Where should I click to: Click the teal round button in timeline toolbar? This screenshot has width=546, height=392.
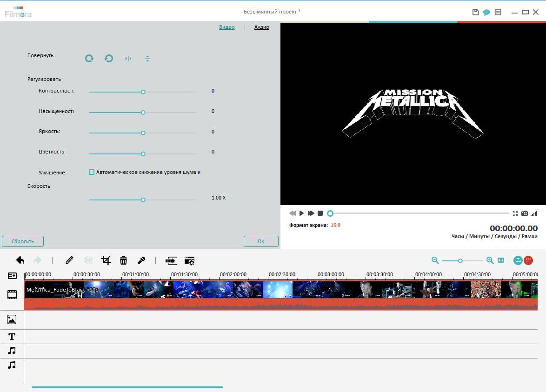click(518, 260)
